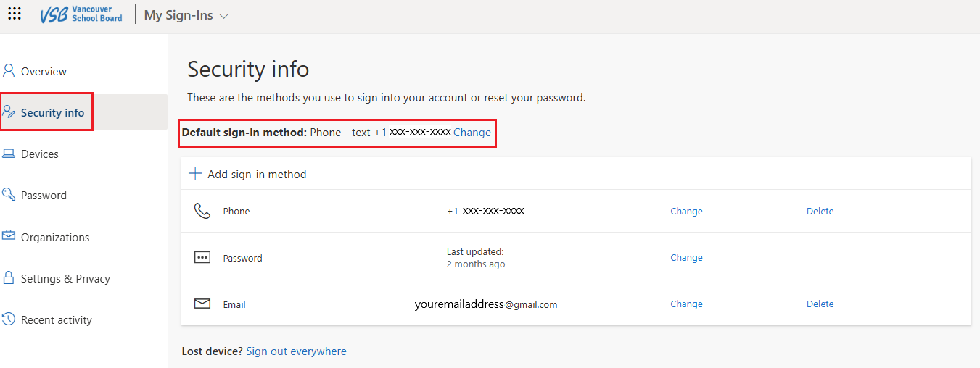Screen dimensions: 980x368
Task: Click the Recent activity clock icon
Action: click(9, 319)
